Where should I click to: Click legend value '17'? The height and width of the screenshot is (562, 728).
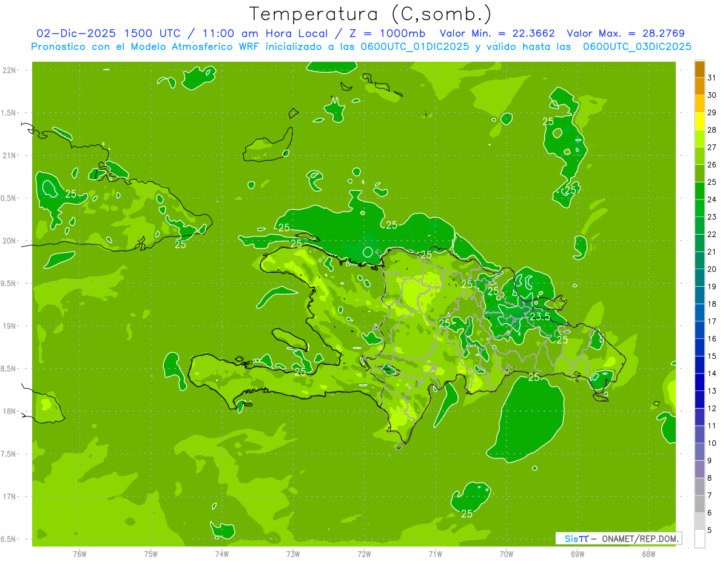712,321
